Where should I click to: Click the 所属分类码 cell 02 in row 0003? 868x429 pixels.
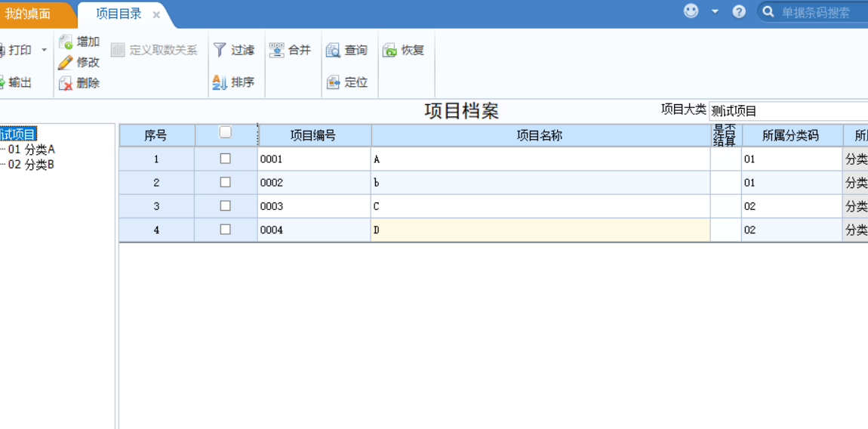pyautogui.click(x=792, y=206)
